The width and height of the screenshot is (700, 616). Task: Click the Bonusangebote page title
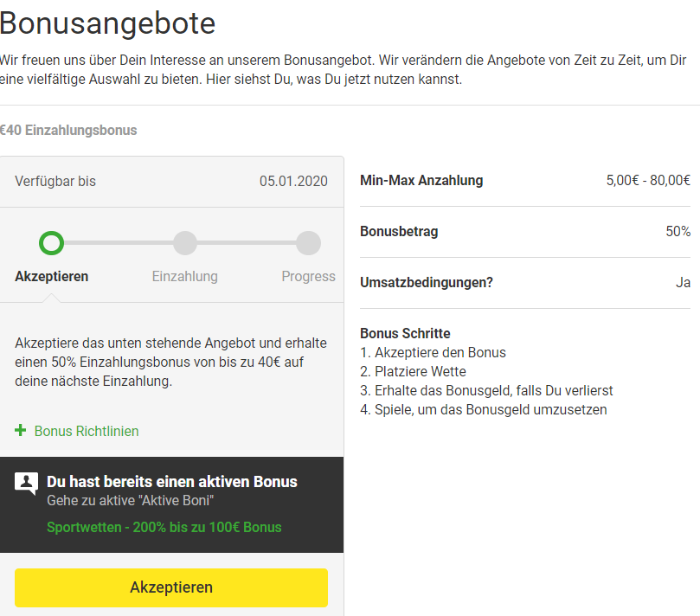coord(107,23)
